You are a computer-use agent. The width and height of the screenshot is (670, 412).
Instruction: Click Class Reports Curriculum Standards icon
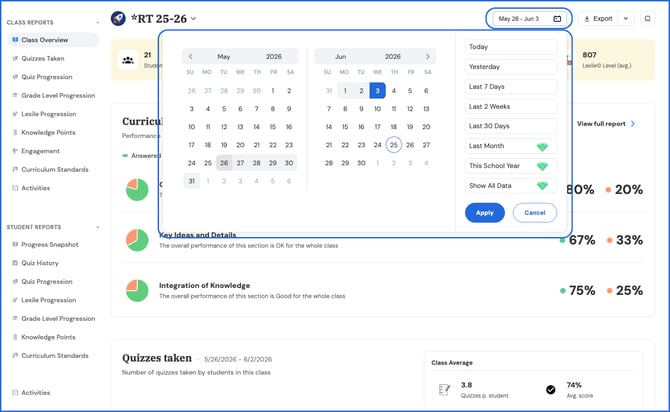coord(15,170)
